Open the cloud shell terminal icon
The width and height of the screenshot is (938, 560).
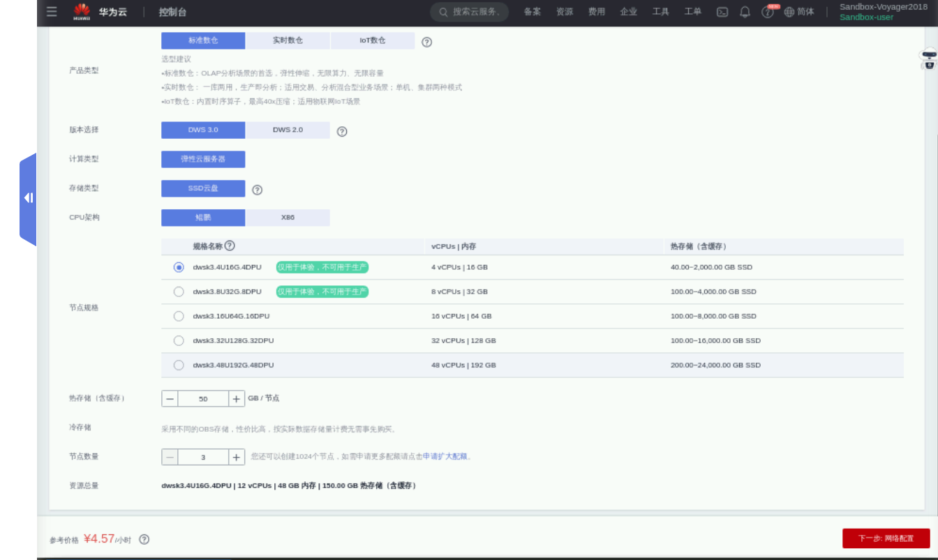(x=723, y=12)
